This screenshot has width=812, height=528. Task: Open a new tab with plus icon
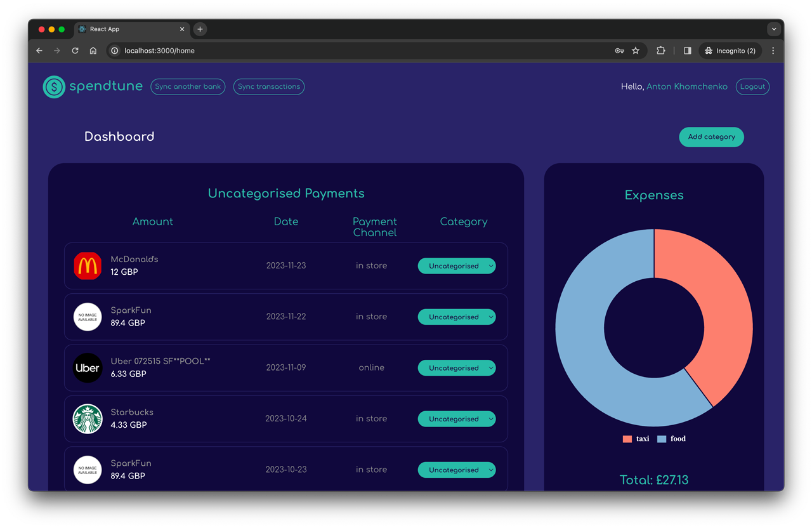[x=200, y=29]
